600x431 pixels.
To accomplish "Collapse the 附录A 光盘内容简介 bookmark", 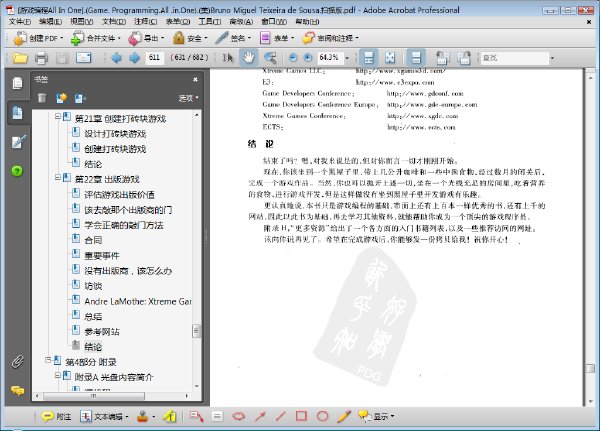I will point(57,375).
